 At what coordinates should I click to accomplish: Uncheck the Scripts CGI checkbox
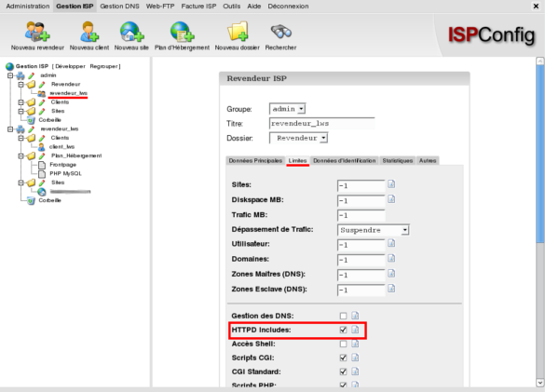[344, 358]
